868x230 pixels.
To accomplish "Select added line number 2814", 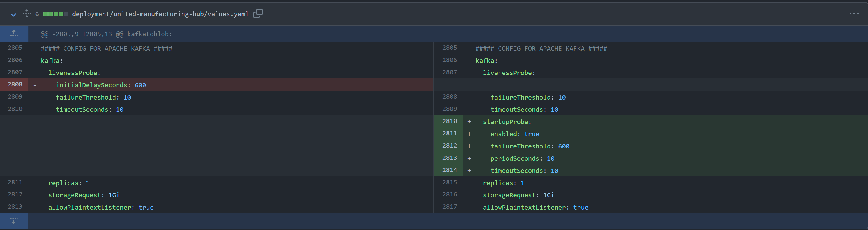I will (450, 170).
